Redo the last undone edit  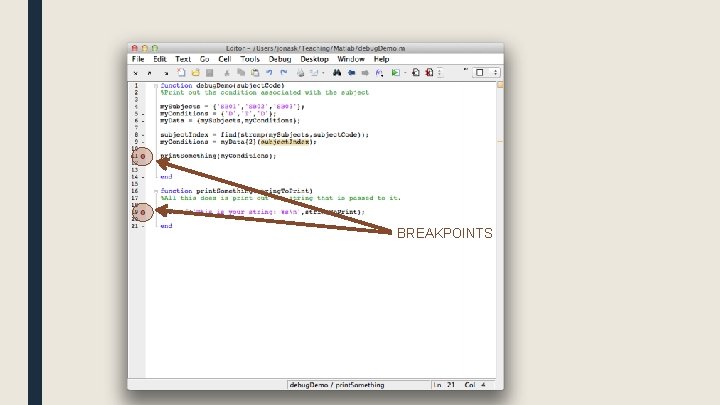click(284, 73)
